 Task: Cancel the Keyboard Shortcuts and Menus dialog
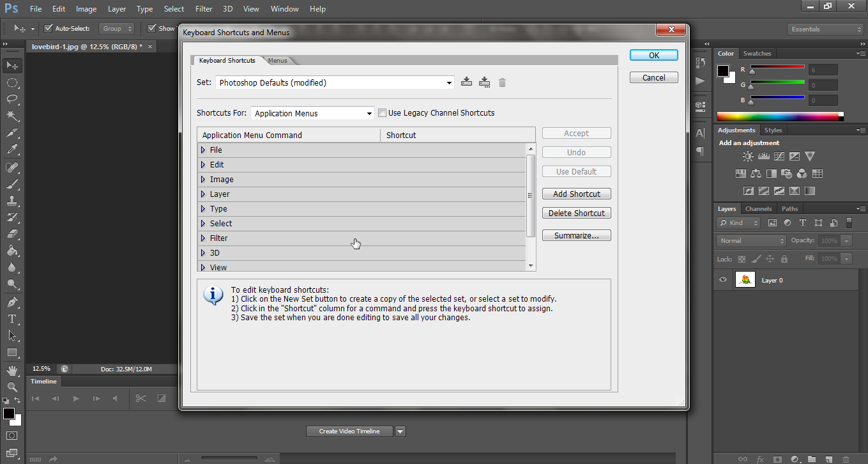(654, 77)
